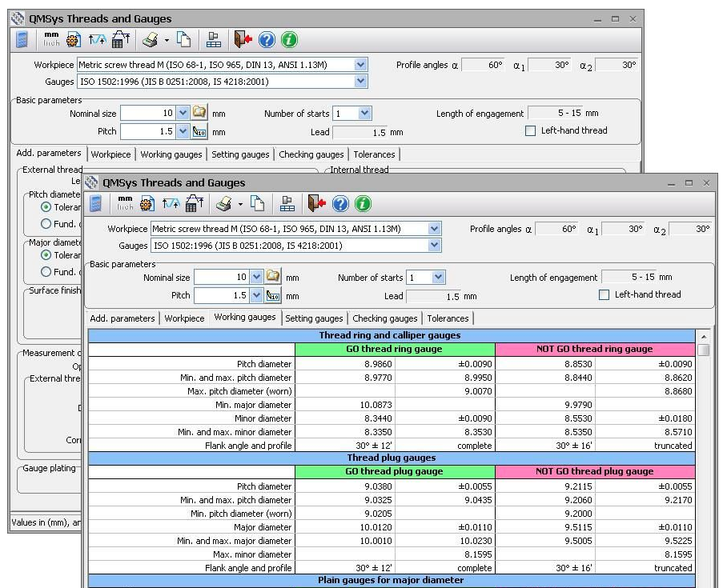The height and width of the screenshot is (588, 727).
Task: Click the Checking gauges tab in front window
Action: coord(385,318)
